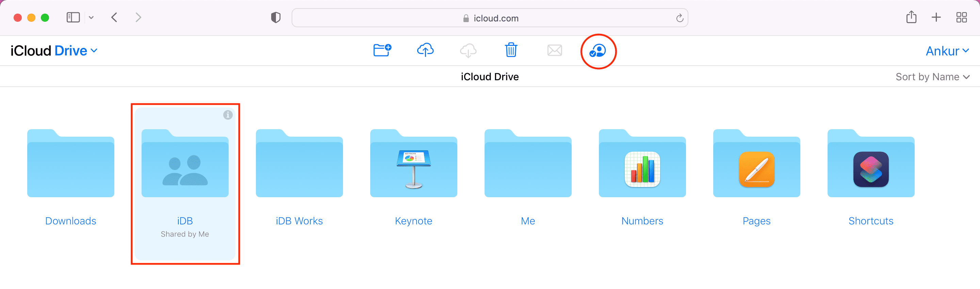
Task: Show the tab overview grid
Action: coord(961,17)
